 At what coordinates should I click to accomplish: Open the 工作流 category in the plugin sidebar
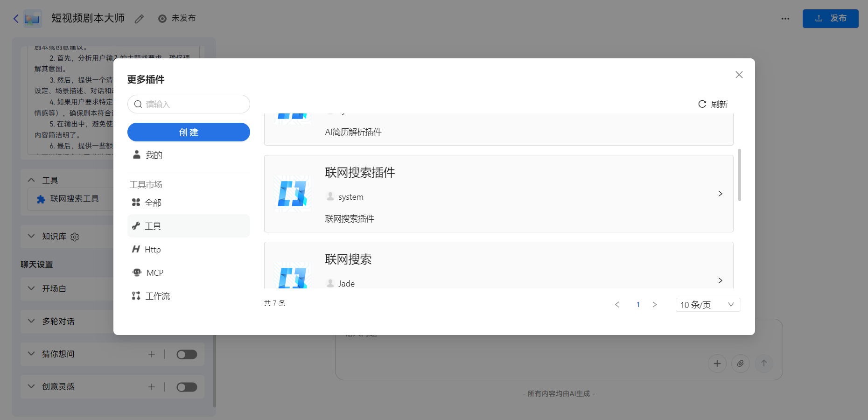158,296
